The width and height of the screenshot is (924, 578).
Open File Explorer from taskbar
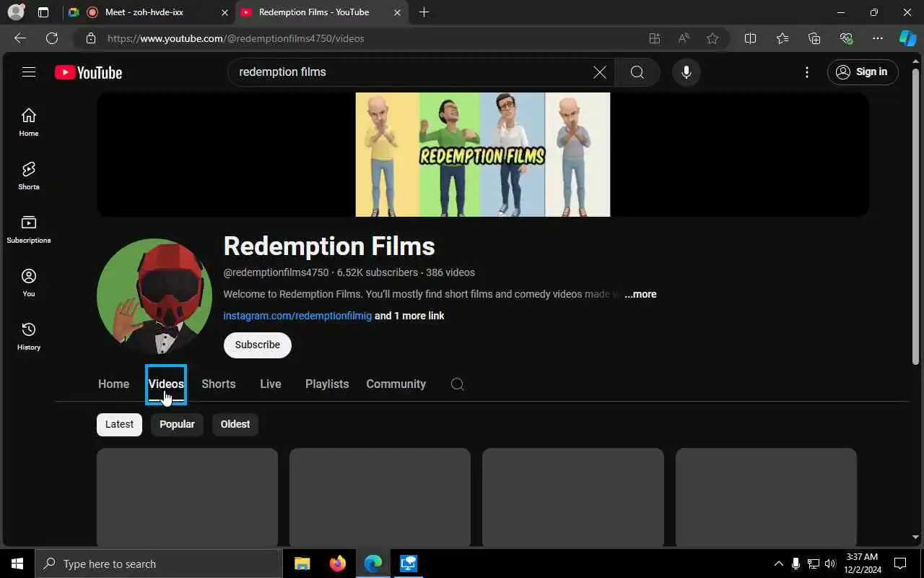pyautogui.click(x=302, y=564)
